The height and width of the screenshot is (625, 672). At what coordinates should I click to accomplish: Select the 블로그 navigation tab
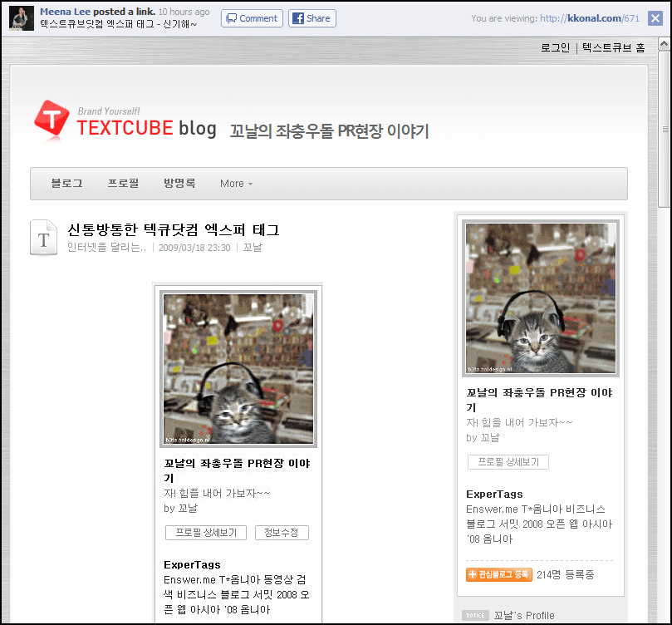[66, 184]
